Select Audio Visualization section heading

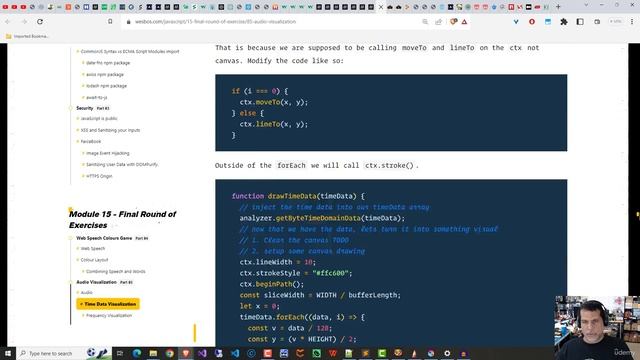tap(96, 282)
